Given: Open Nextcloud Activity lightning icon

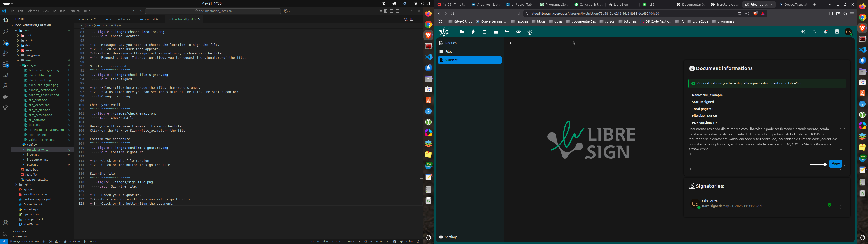Looking at the screenshot, I should coord(473,32).
